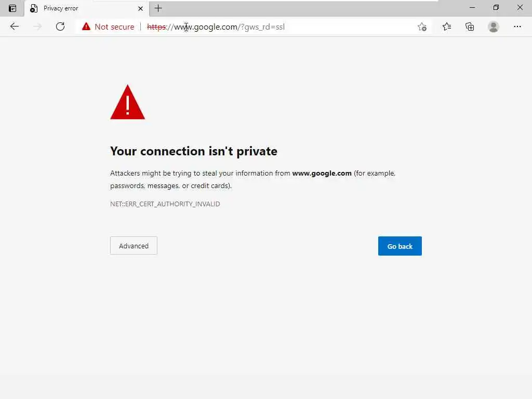Screen dimensions: 532x399
Task: Open the Favorites list
Action: click(x=447, y=26)
